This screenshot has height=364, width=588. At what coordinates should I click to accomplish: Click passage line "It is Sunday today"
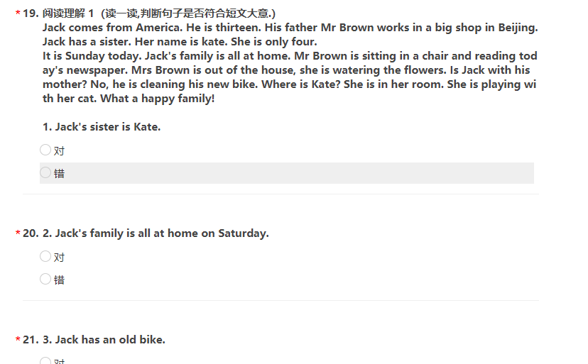pyautogui.click(x=290, y=56)
